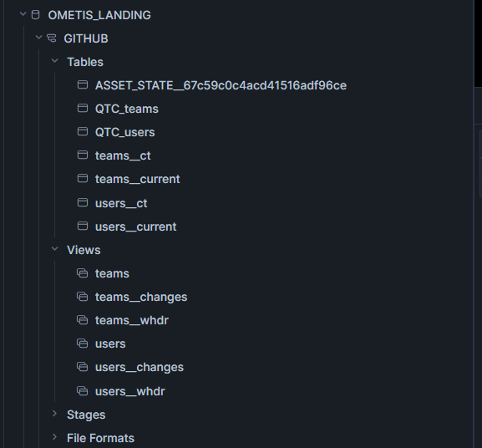The width and height of the screenshot is (482, 448).
Task: Select the QTC_users table
Action: 124,132
